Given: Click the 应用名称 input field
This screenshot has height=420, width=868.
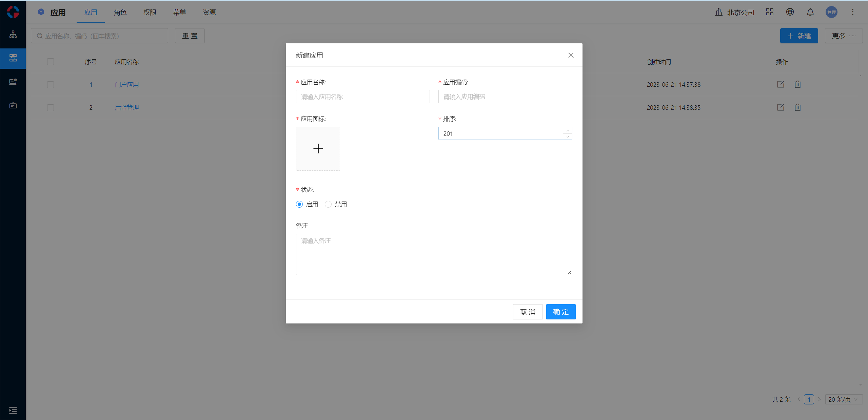Looking at the screenshot, I should click(362, 97).
